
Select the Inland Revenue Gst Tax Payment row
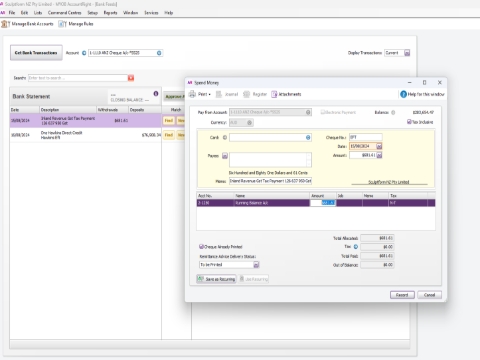click(x=86, y=121)
